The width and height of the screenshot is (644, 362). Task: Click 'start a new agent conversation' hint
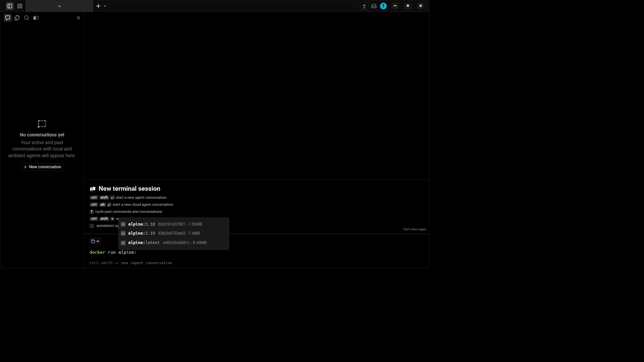(x=141, y=198)
